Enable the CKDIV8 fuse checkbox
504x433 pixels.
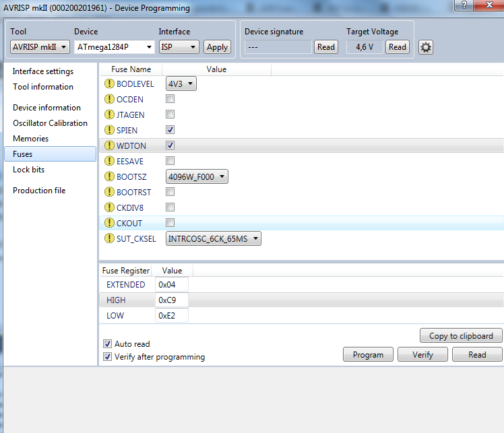pos(170,207)
